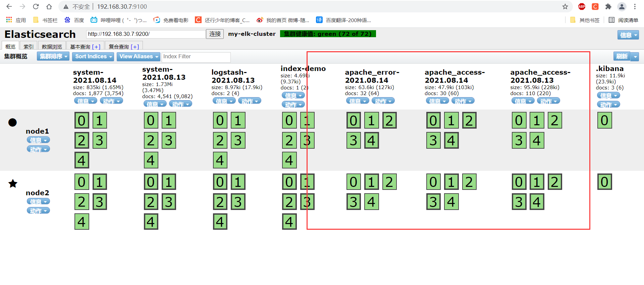The width and height of the screenshot is (644, 285).
Task: Select shard 2 of apache_access-2021.08.14 on node2
Action: (469, 182)
